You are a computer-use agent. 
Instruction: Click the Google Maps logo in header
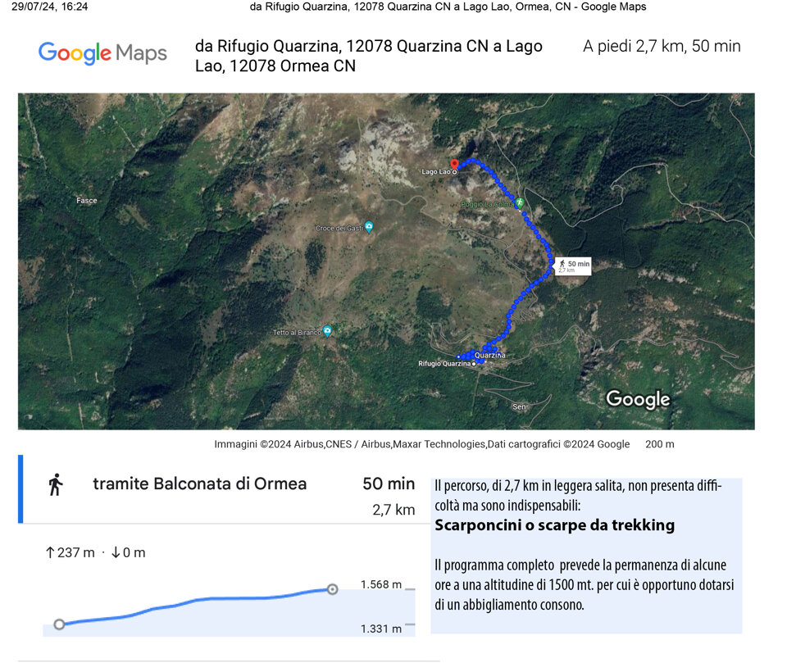[102, 53]
